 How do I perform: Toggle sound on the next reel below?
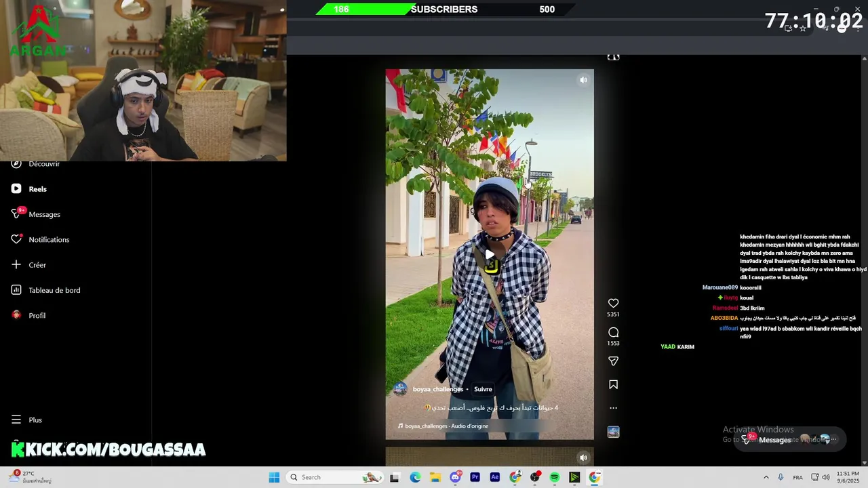[583, 457]
